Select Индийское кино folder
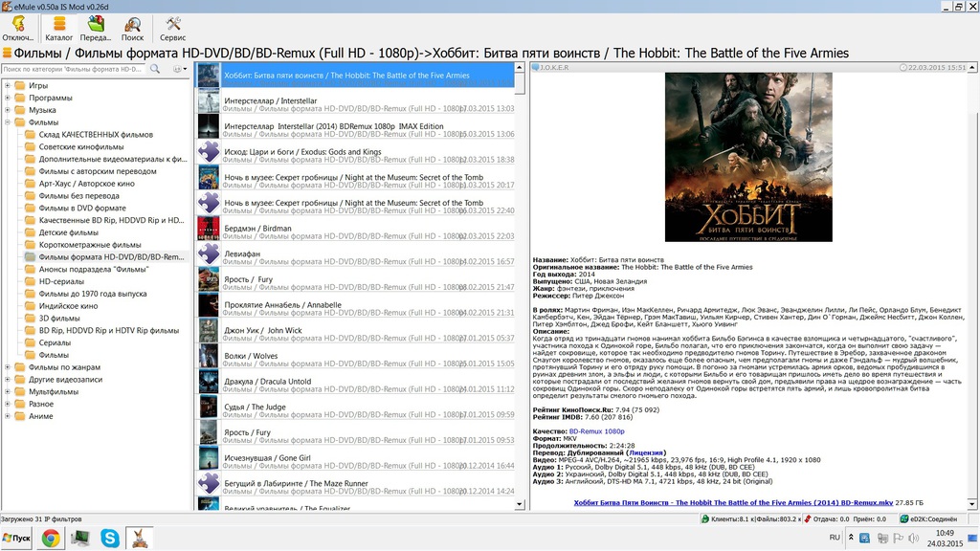Viewport: 980px width, 551px height. [68, 306]
